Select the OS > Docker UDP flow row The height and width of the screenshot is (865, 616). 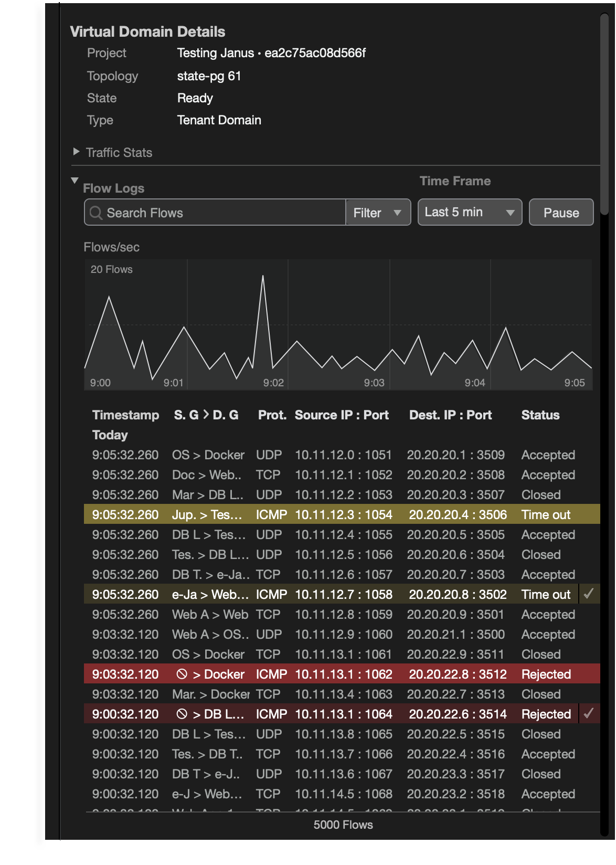[341, 455]
